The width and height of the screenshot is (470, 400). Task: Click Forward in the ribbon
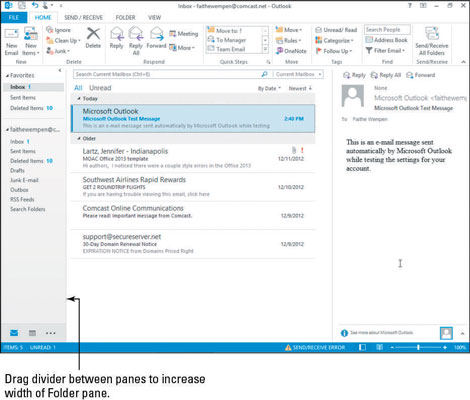(156, 38)
